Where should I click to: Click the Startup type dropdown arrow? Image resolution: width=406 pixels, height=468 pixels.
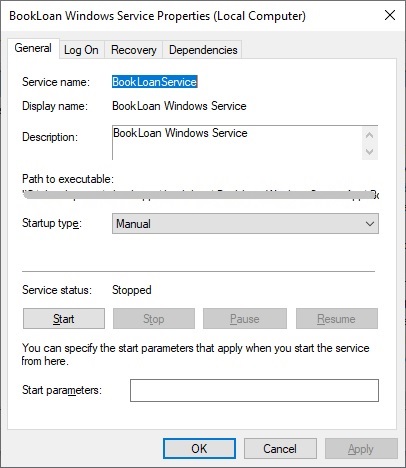pyautogui.click(x=370, y=224)
